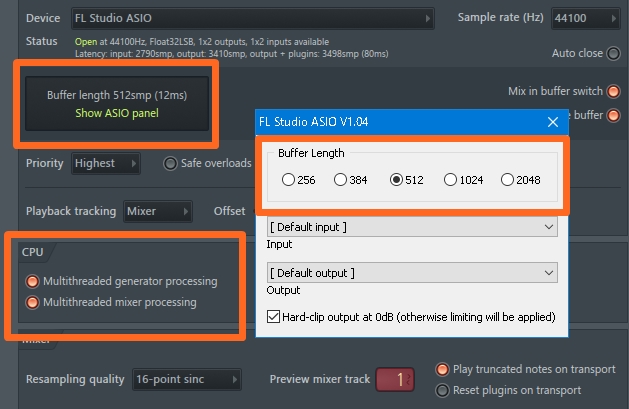The image size is (629, 409).
Task: Open the Sample rate dropdown showing 44100
Action: tap(585, 18)
